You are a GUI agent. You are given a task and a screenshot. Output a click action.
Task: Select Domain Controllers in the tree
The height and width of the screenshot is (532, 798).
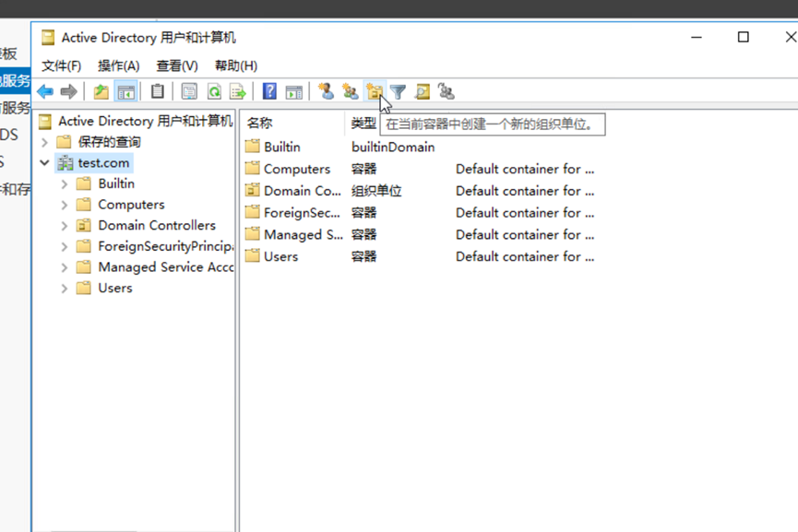tap(157, 225)
